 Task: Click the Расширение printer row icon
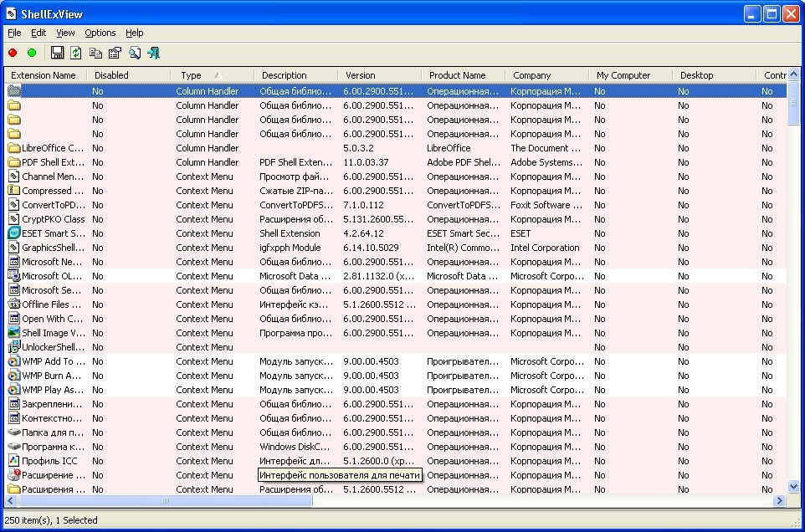tap(14, 475)
